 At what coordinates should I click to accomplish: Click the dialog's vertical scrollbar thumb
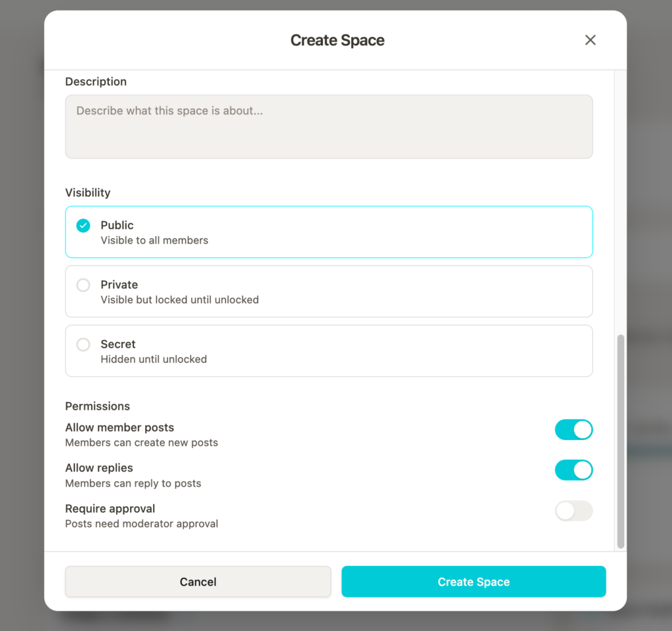[x=621, y=441]
